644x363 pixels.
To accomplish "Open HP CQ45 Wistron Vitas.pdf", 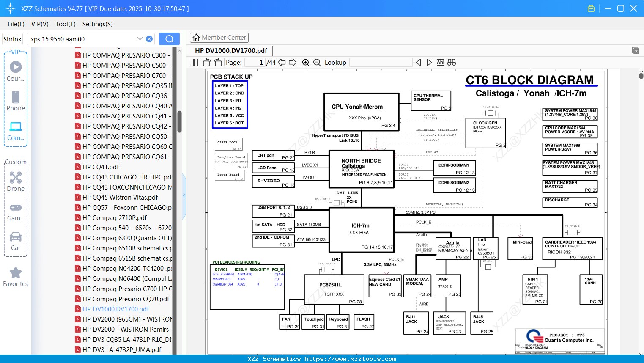I will (117, 197).
